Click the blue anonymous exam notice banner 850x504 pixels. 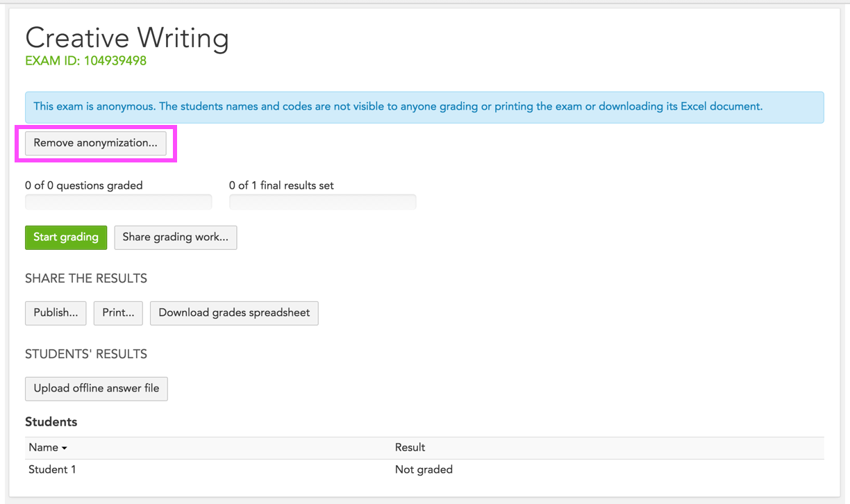click(x=424, y=107)
